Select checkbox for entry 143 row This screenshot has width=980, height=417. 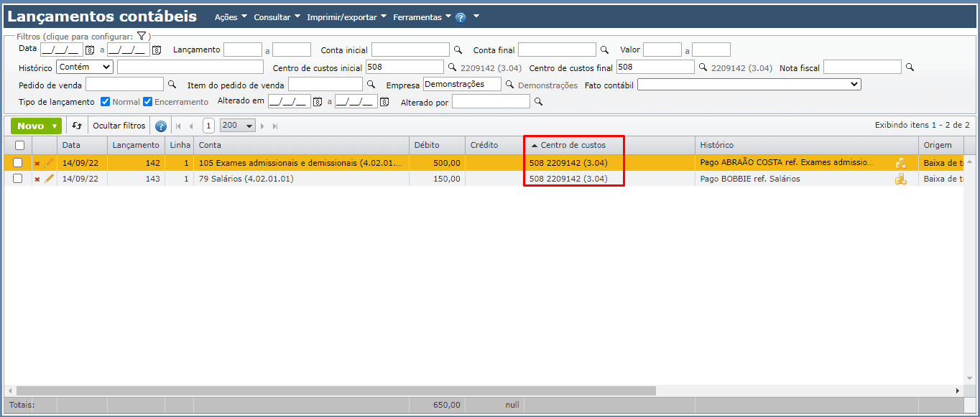click(x=18, y=179)
